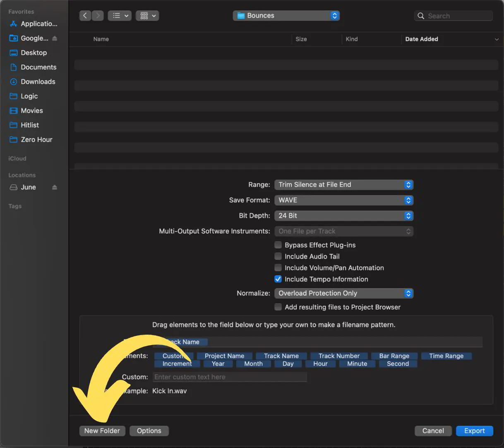Open the Logic folder in the sidebar
This screenshot has height=448, width=504.
point(29,96)
